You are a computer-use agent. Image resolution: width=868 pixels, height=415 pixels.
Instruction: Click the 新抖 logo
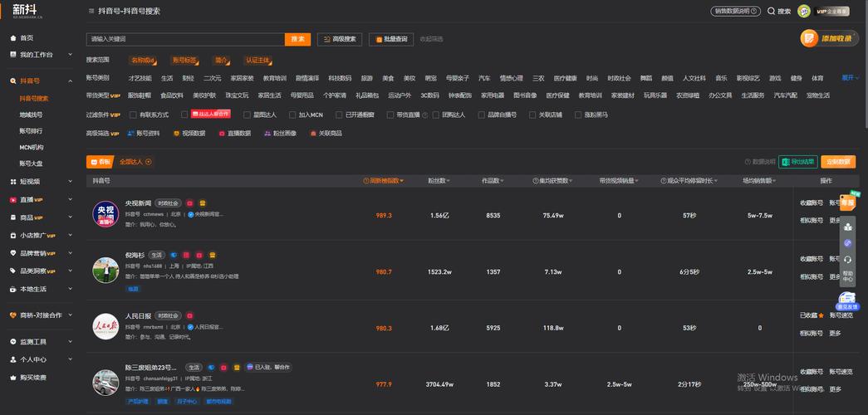pyautogui.click(x=27, y=11)
